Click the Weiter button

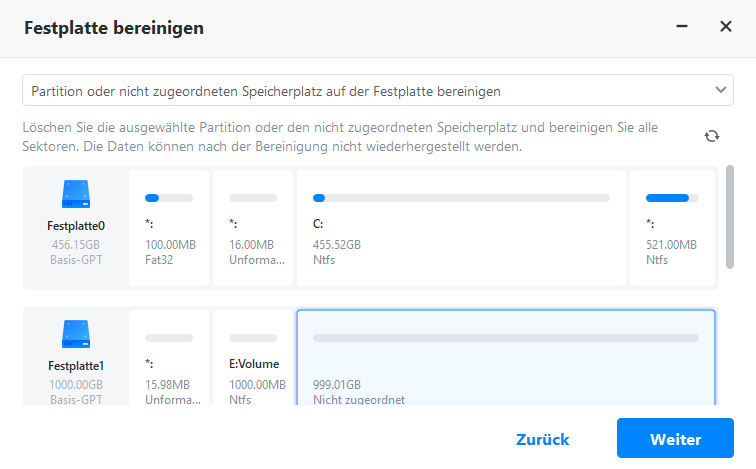675,439
